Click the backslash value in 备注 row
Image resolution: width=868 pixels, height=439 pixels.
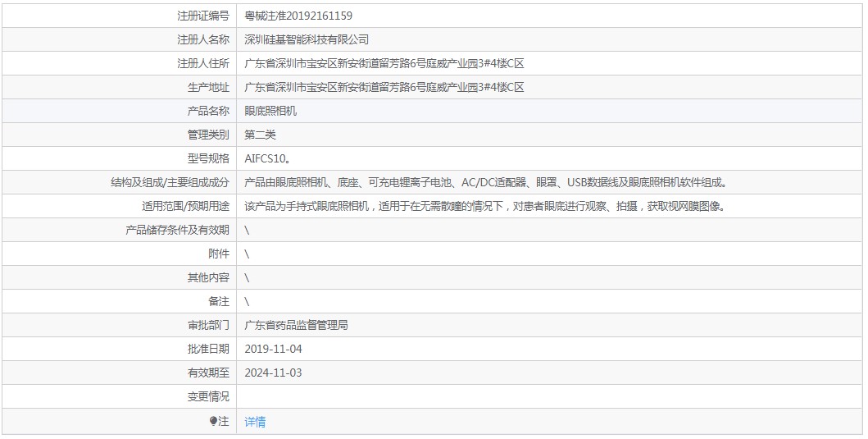(247, 301)
